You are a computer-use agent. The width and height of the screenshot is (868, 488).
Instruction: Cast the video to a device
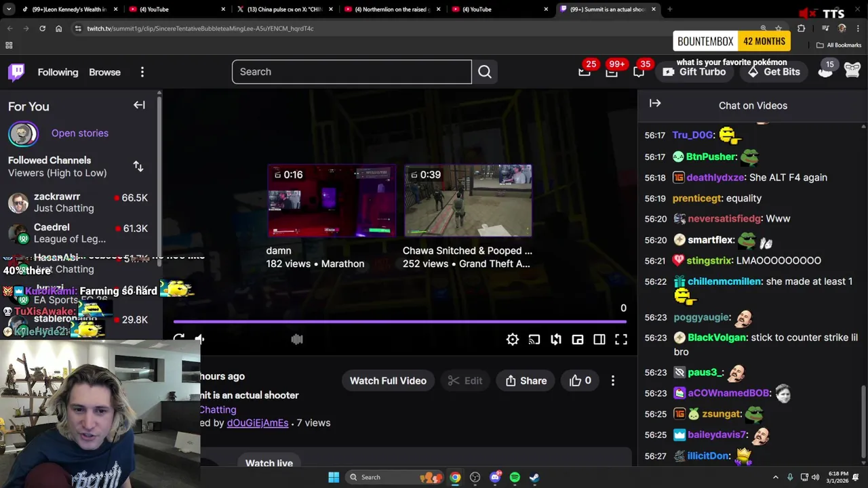pyautogui.click(x=534, y=340)
